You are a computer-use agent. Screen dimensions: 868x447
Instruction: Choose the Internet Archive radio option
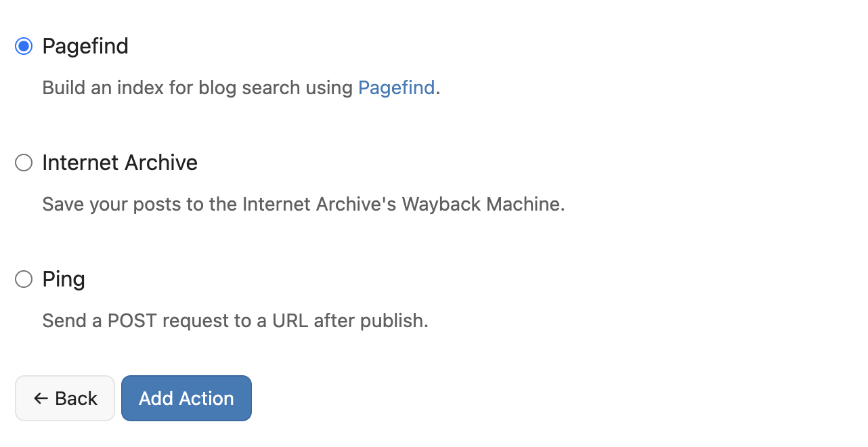click(24, 163)
